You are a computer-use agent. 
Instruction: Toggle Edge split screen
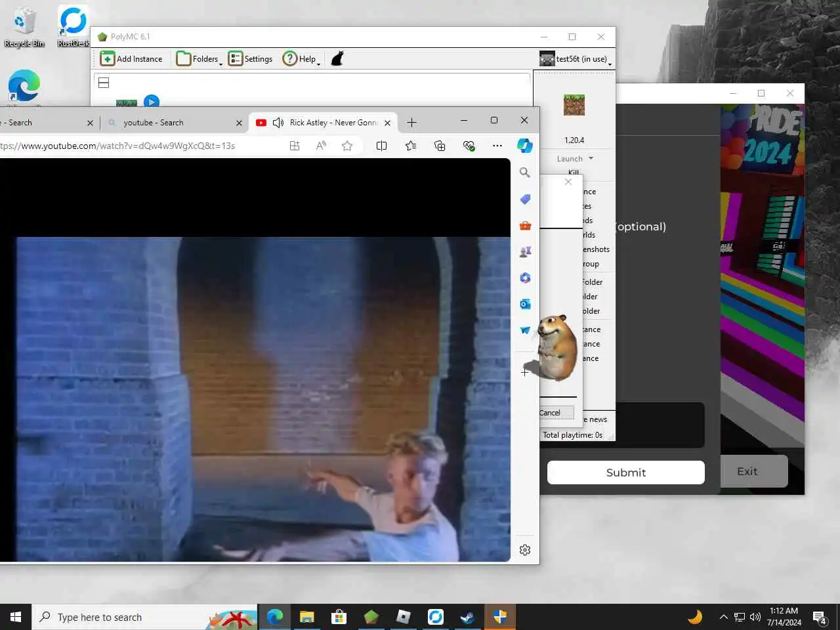(x=381, y=146)
